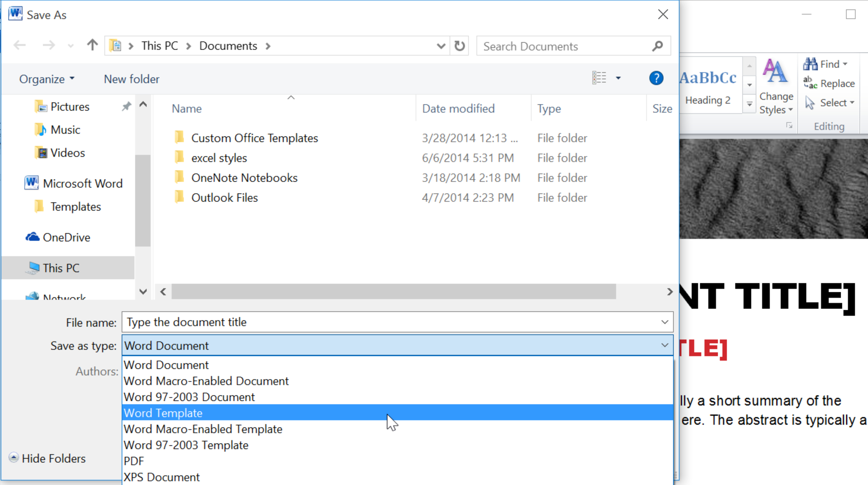Click the New folder button
868x485 pixels.
coord(132,79)
